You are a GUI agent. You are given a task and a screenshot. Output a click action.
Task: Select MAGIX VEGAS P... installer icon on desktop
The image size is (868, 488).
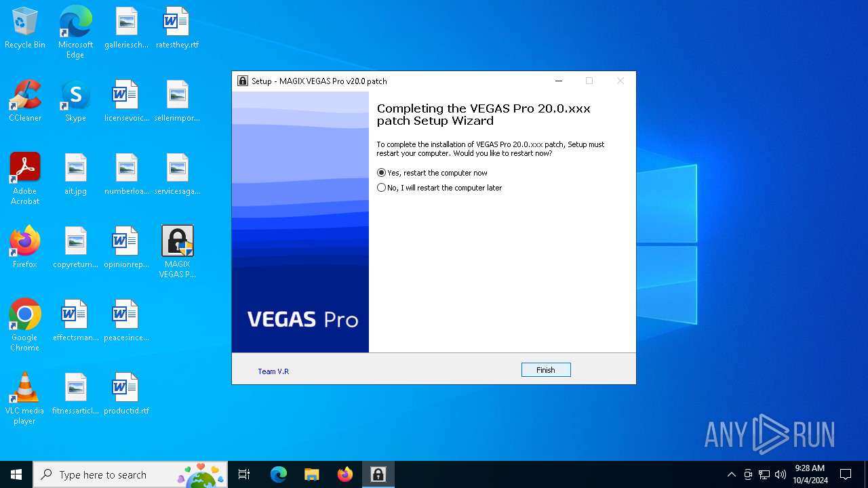(x=177, y=252)
